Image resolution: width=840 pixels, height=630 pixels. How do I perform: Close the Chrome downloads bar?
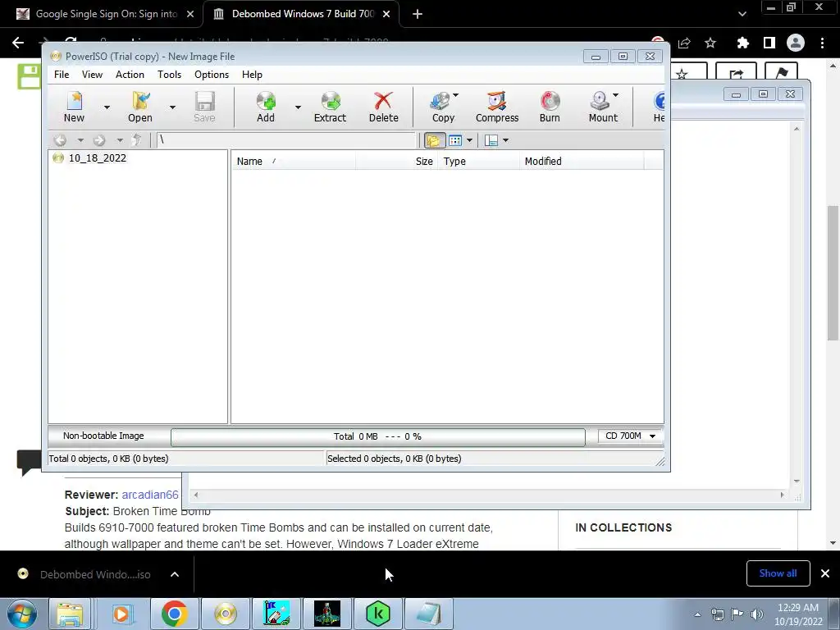[x=825, y=573]
